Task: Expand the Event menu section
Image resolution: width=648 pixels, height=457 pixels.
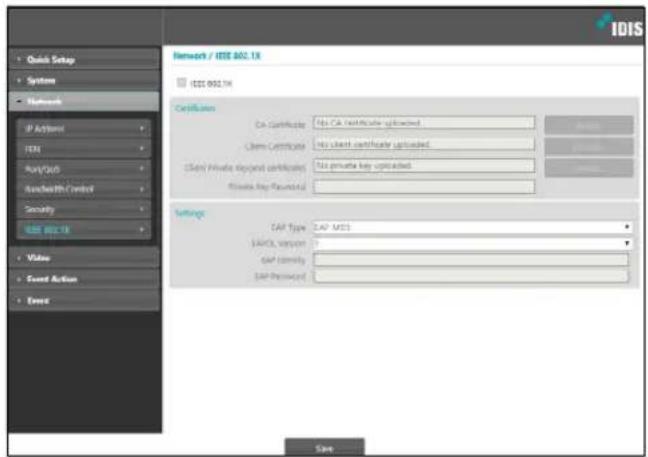Action: (x=84, y=301)
